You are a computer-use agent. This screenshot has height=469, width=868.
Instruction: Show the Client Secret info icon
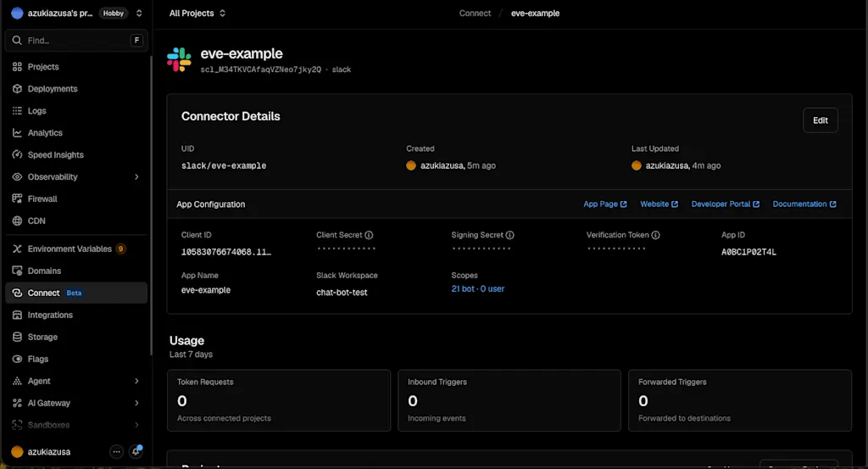pyautogui.click(x=369, y=235)
